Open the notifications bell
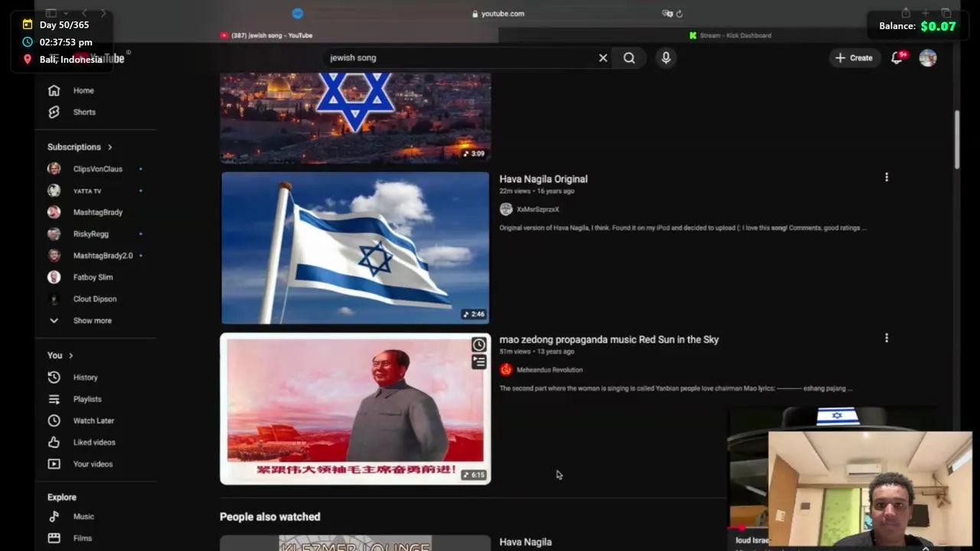This screenshot has height=551, width=980. (897, 57)
